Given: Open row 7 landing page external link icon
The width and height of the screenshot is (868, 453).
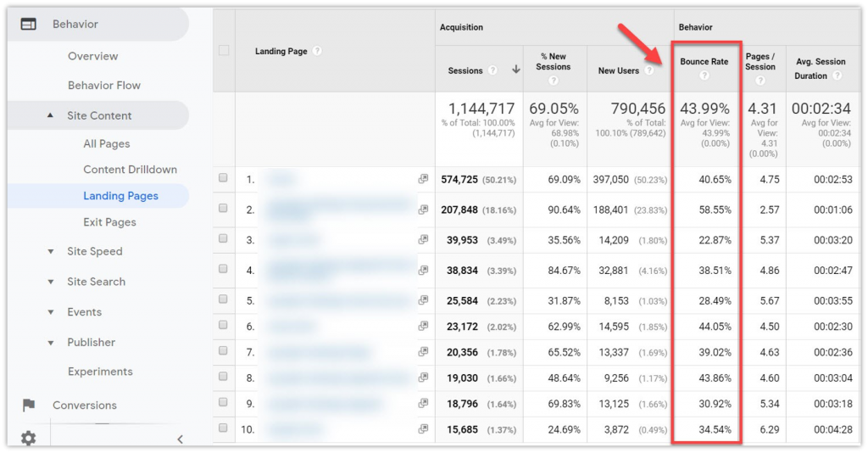Looking at the screenshot, I should (x=423, y=352).
